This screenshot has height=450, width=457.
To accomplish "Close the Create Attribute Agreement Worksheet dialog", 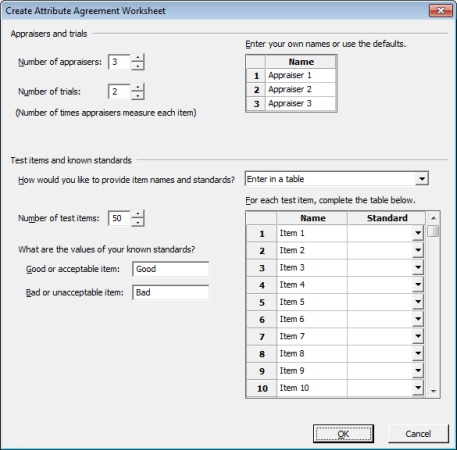I will [440, 11].
